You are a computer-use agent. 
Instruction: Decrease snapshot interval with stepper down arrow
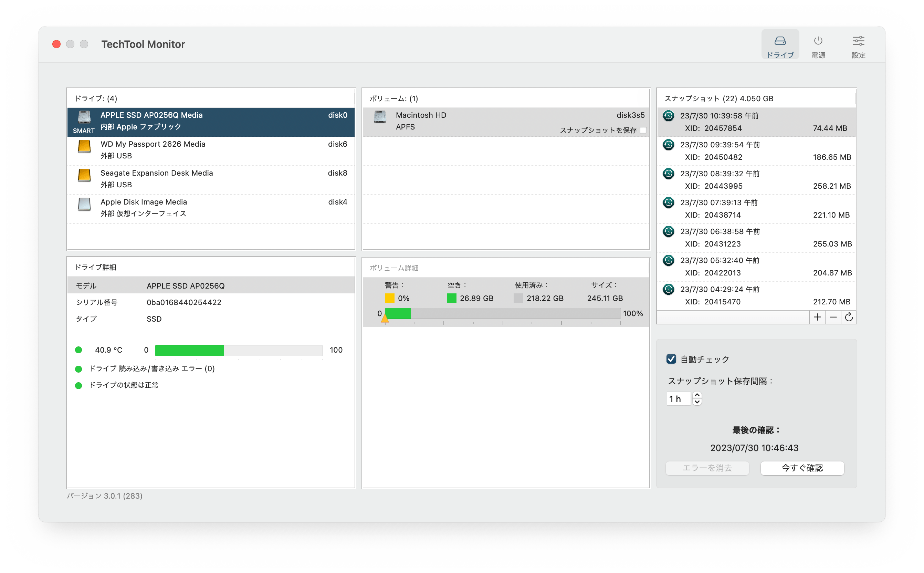(x=697, y=402)
